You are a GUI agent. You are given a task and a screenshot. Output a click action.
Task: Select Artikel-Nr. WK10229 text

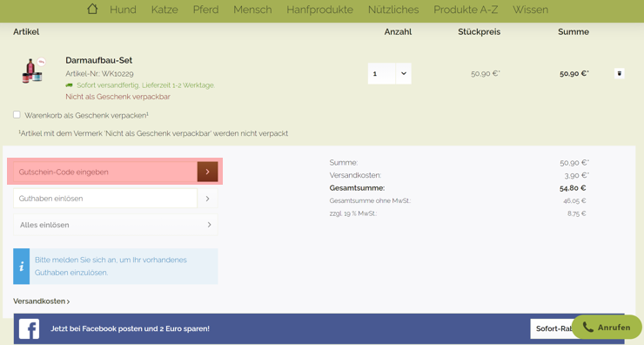(99, 73)
